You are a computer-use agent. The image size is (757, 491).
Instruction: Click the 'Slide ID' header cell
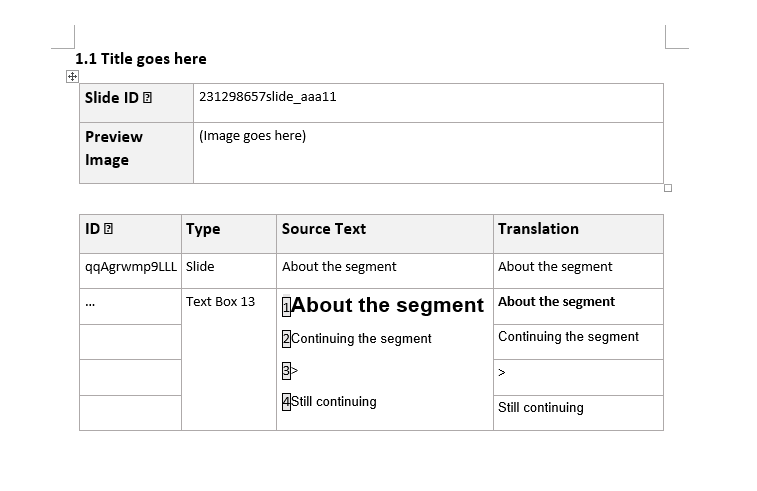coord(137,103)
